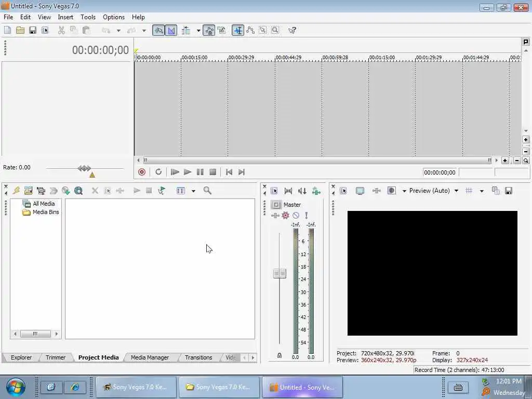The height and width of the screenshot is (399, 532).
Task: Click the Pause button
Action: 200,172
